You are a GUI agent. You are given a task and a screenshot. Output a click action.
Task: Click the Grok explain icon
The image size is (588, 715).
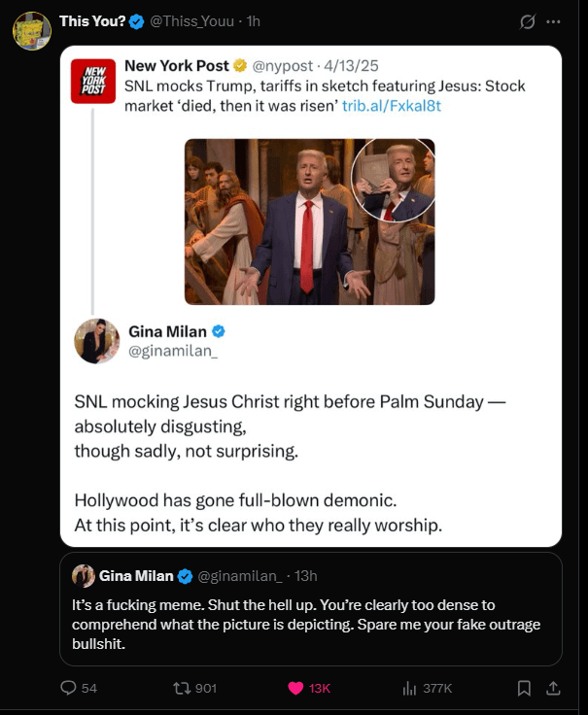(528, 21)
